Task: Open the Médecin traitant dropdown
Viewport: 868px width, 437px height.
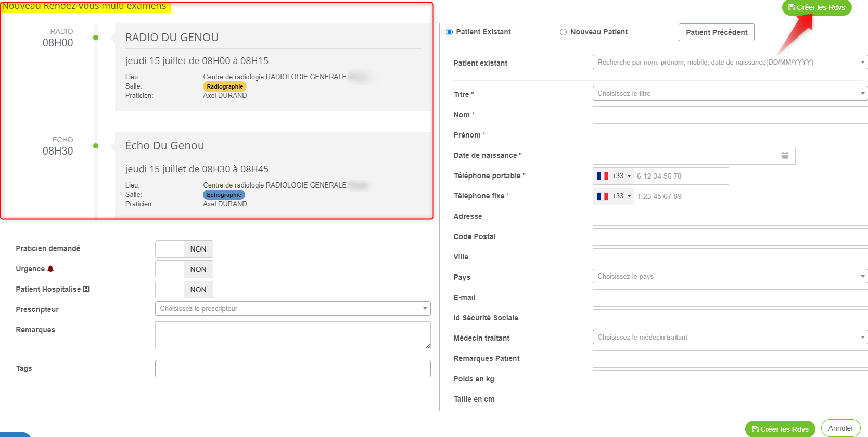Action: pos(730,337)
